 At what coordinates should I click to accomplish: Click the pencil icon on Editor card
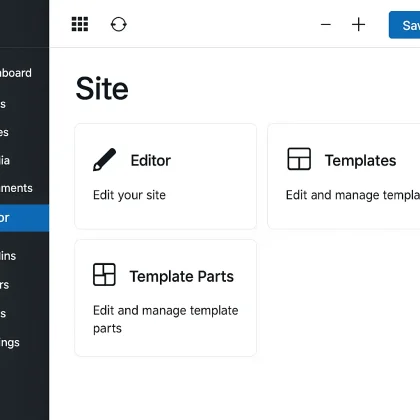[104, 160]
